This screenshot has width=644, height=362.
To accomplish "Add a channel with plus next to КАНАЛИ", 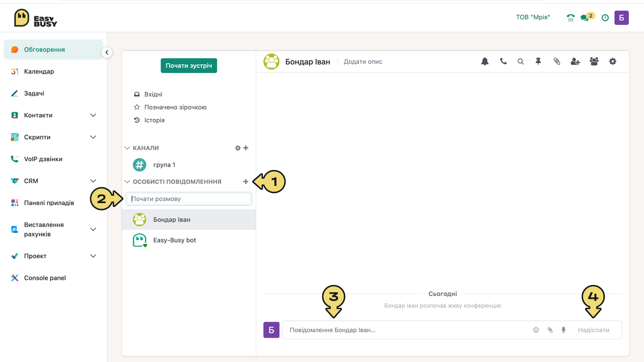I will click(x=246, y=148).
